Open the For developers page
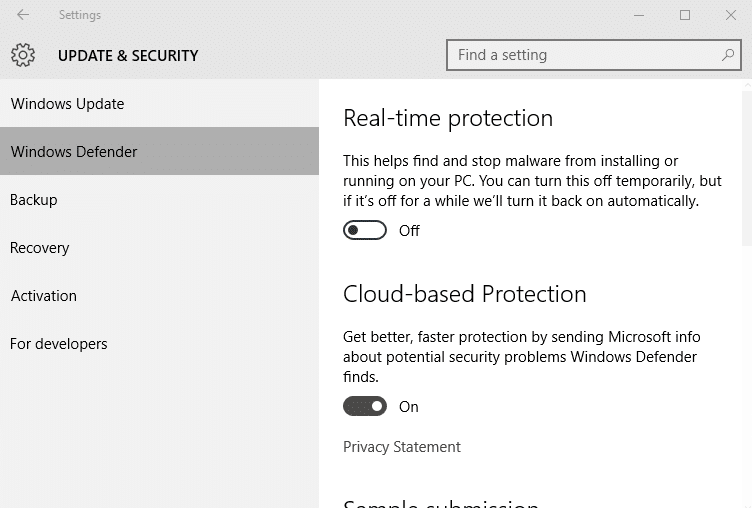Screen dimensions: 752x508 coord(59,344)
